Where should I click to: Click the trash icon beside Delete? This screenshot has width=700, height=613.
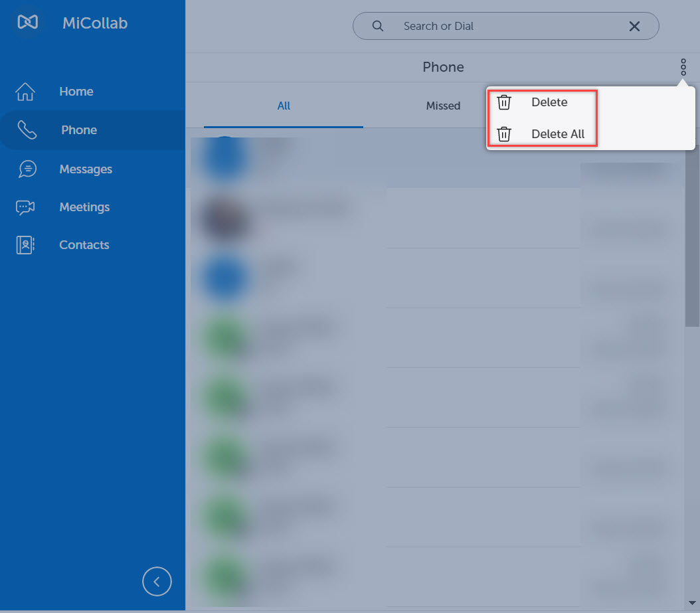504,102
